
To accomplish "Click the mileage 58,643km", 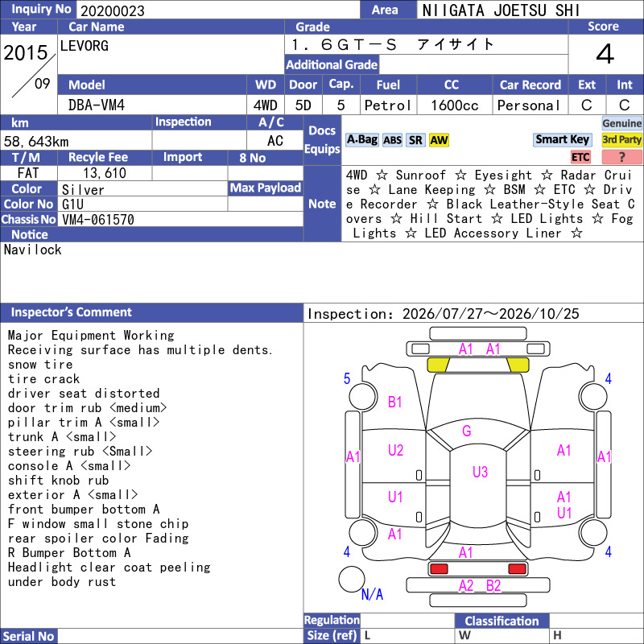I will (x=36, y=142).
